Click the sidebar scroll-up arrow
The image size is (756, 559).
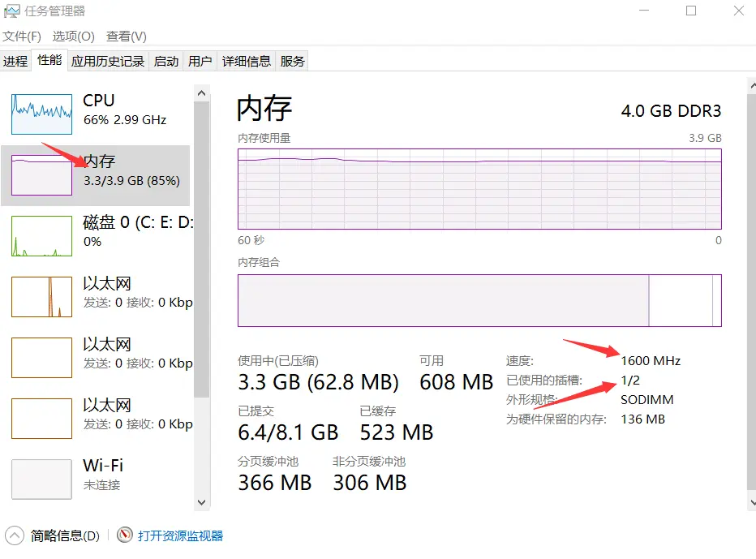click(x=202, y=93)
